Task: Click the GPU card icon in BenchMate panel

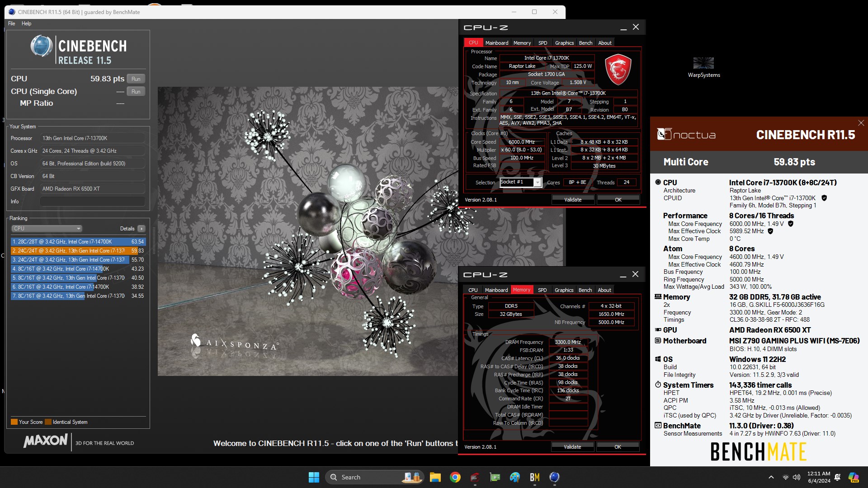Action: (658, 330)
